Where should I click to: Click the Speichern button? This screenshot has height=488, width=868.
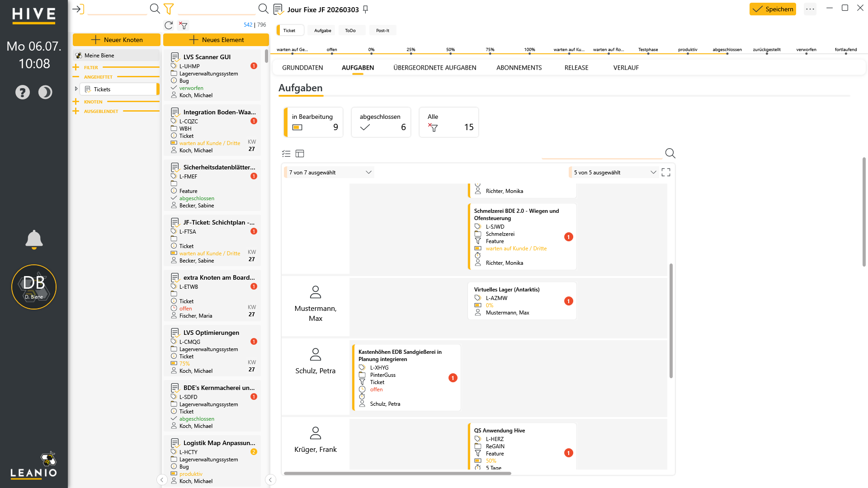(773, 9)
